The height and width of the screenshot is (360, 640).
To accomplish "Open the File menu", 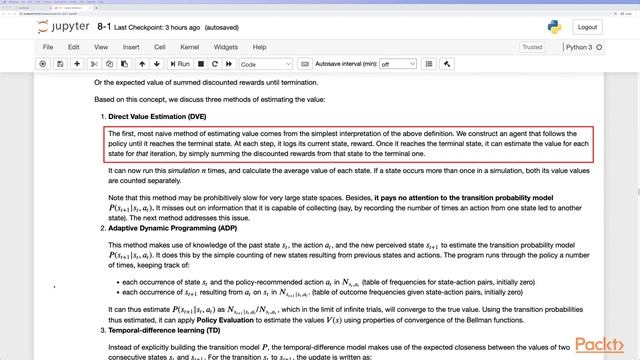I will click(48, 47).
